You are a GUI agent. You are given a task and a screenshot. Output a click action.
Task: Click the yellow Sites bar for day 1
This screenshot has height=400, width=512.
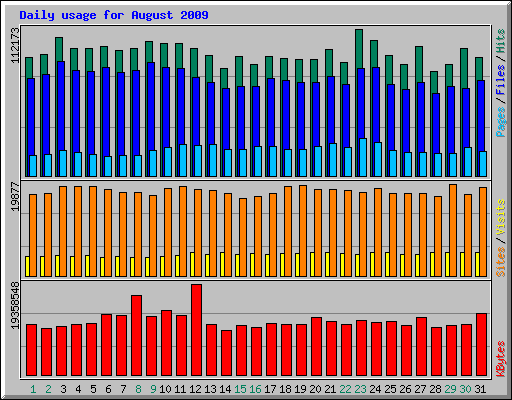point(27,266)
